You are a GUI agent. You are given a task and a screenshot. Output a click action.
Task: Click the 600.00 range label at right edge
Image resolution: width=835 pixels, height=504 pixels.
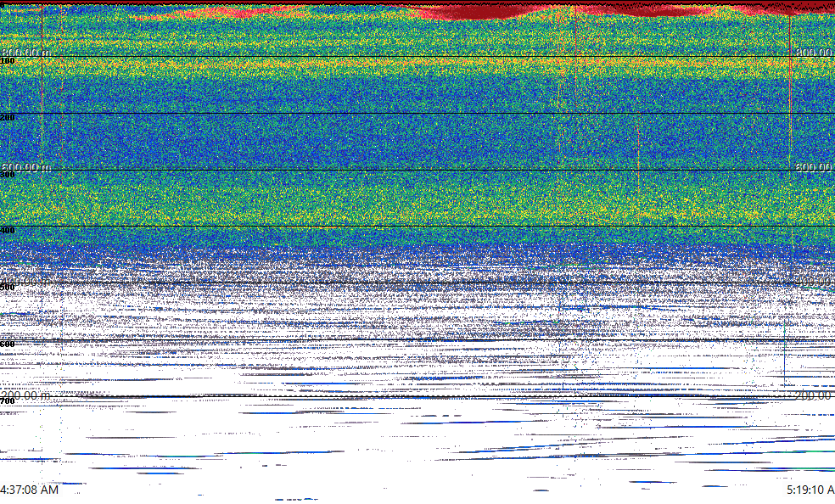coord(814,167)
